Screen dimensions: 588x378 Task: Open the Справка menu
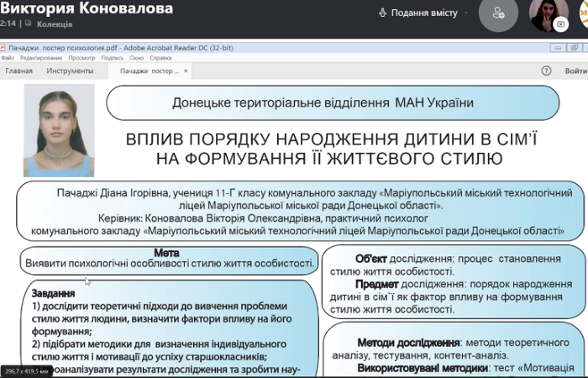coord(160,58)
